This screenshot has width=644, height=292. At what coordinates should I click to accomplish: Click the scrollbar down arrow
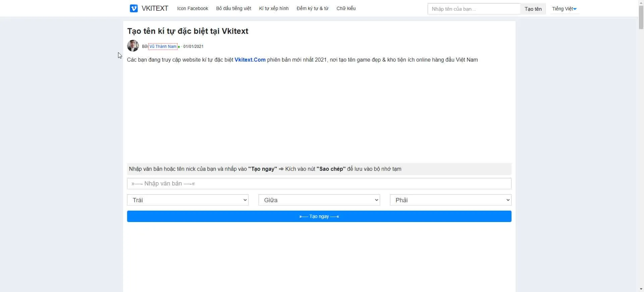click(641, 289)
